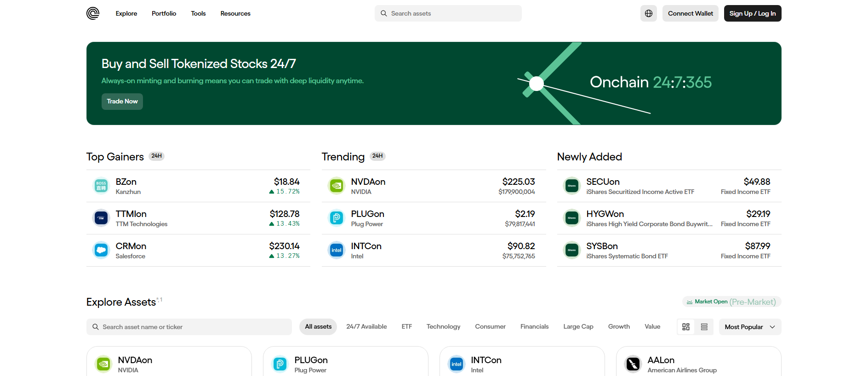Click the BZon Kanzhun logo
This screenshot has width=868, height=376.
point(101,186)
